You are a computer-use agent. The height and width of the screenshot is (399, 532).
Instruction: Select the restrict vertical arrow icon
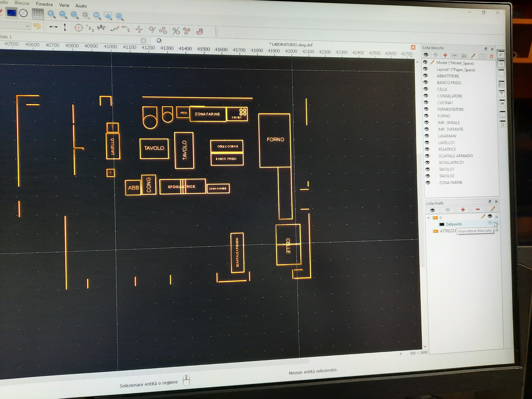click(65, 27)
